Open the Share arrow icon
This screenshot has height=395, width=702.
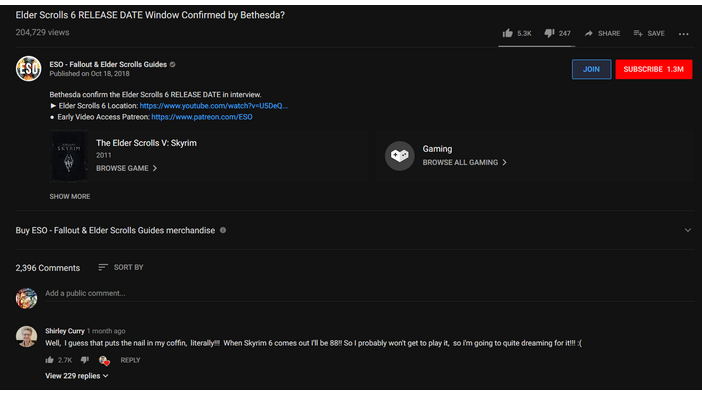[589, 33]
